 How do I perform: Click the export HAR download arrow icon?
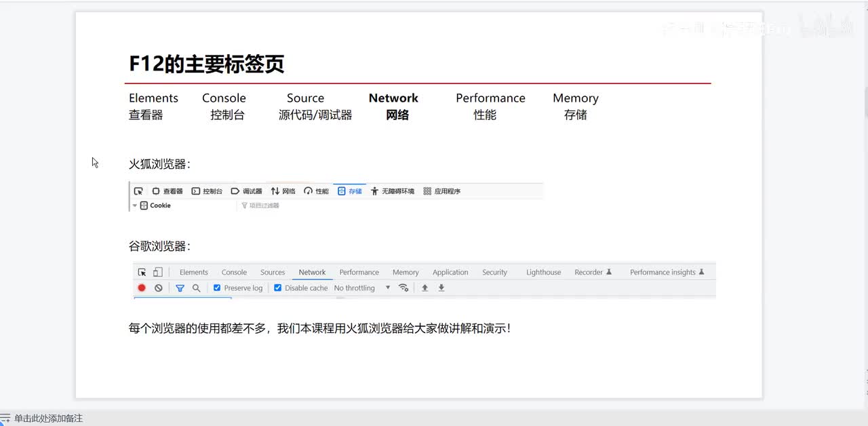coord(441,288)
